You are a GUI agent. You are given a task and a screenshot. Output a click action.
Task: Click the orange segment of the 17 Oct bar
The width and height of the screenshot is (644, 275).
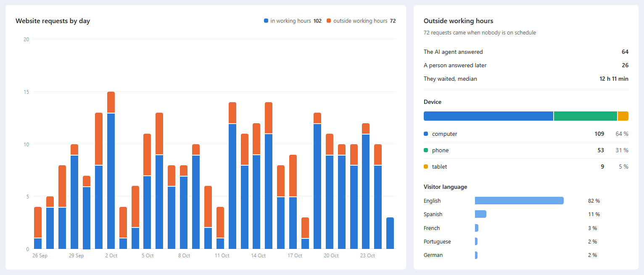[x=293, y=176]
